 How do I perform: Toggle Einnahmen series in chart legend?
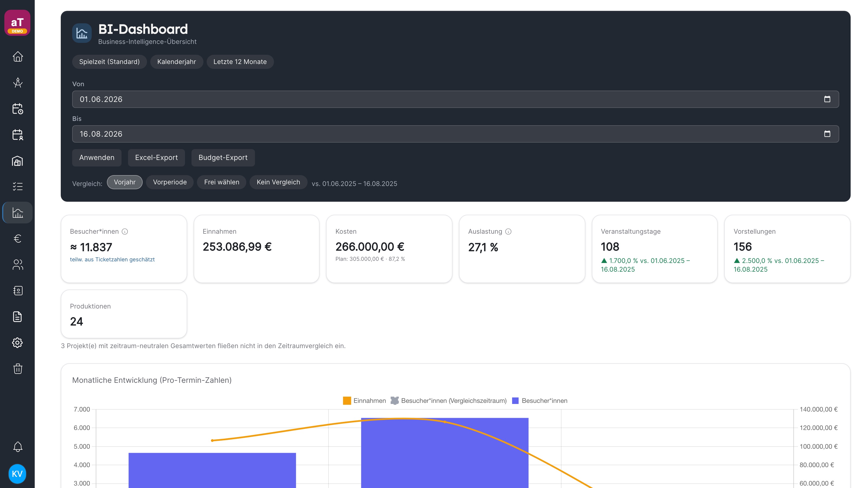pyautogui.click(x=364, y=401)
